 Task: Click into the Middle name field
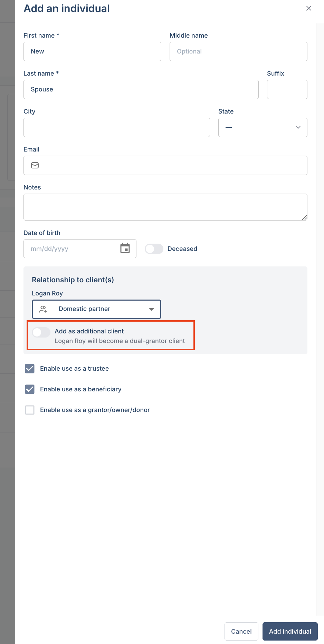coord(238,51)
